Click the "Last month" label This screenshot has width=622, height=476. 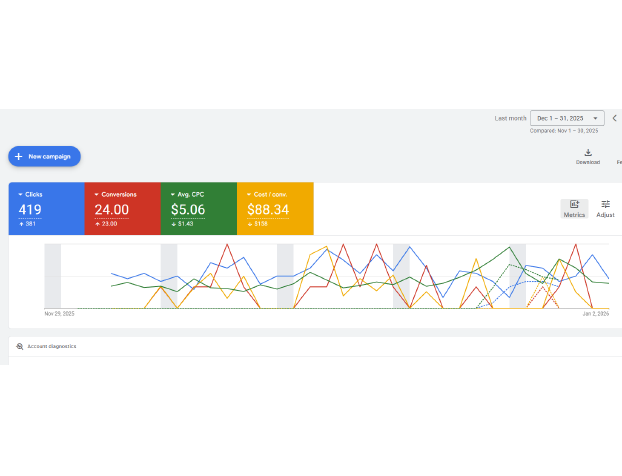[x=510, y=118]
